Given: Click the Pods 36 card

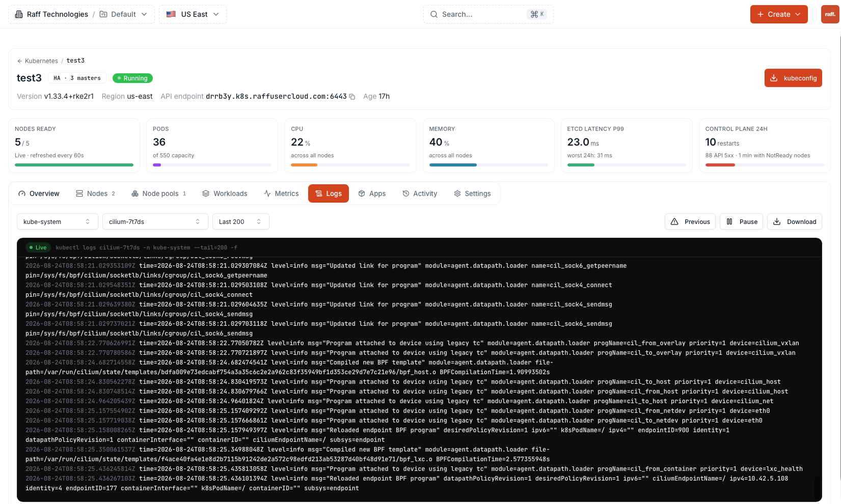Looking at the screenshot, I should click(x=212, y=146).
